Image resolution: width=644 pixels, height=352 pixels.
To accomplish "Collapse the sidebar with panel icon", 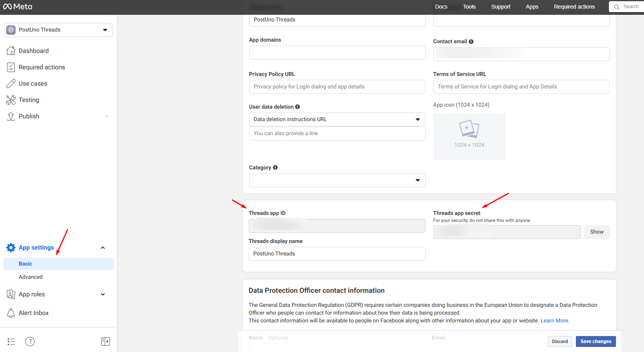I will [x=106, y=341].
